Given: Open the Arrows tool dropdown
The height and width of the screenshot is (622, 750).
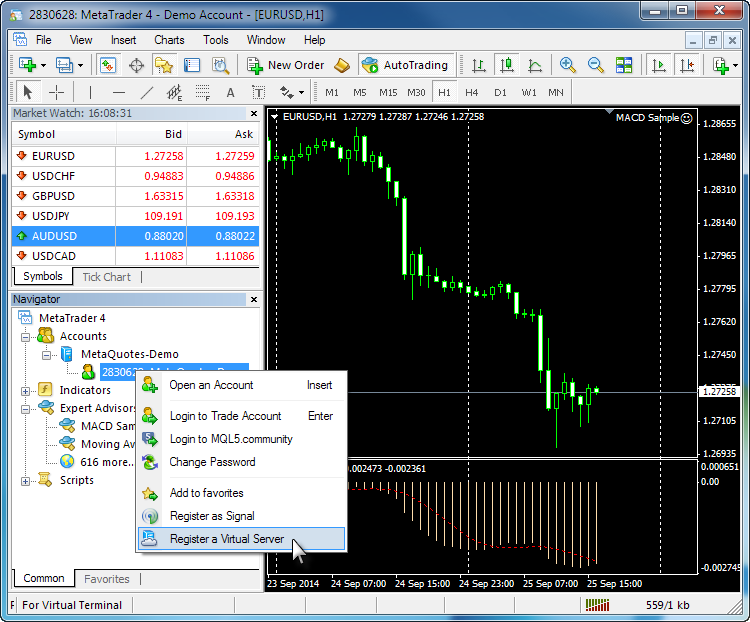Looking at the screenshot, I should point(301,92).
